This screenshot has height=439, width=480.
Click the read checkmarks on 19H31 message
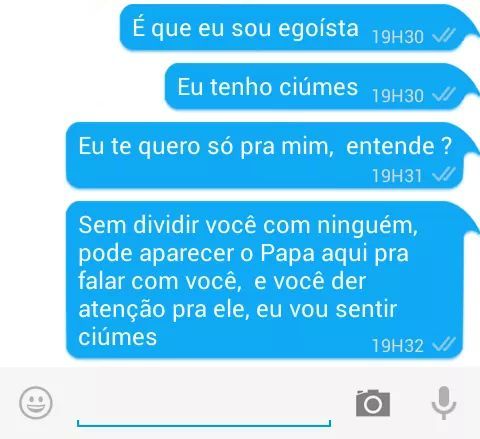tap(444, 175)
